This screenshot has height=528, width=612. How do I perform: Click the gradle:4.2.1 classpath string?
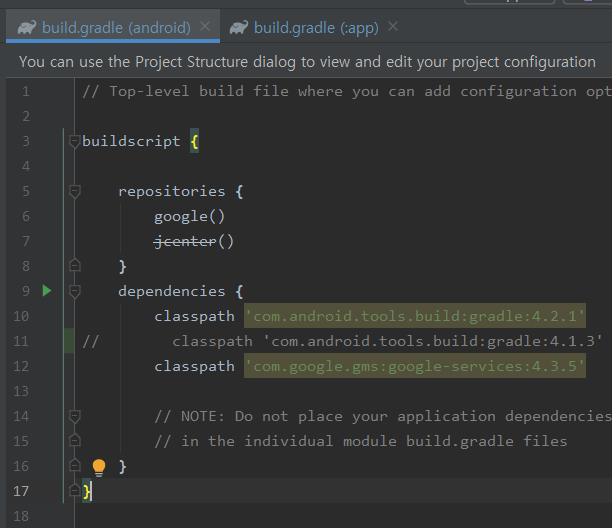(x=415, y=316)
